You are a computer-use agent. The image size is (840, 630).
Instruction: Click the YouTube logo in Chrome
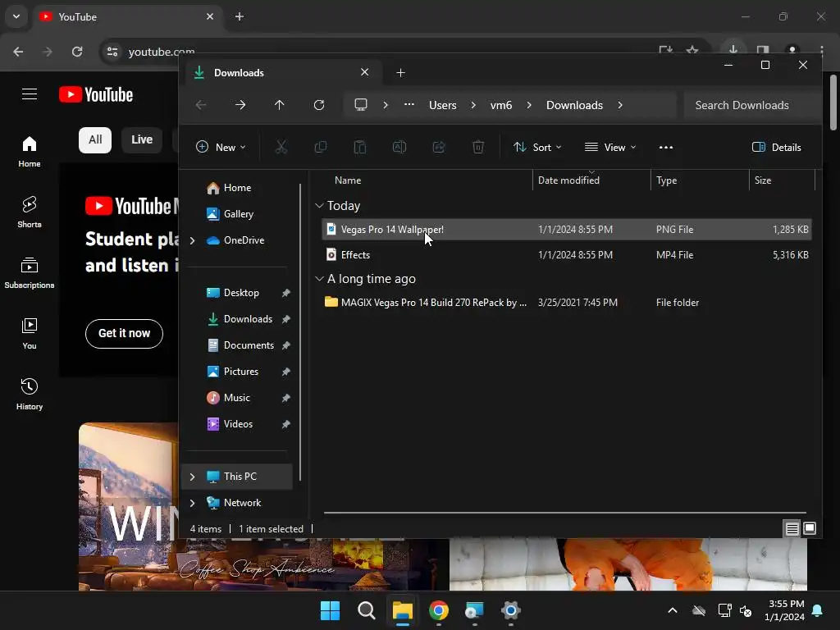click(97, 95)
